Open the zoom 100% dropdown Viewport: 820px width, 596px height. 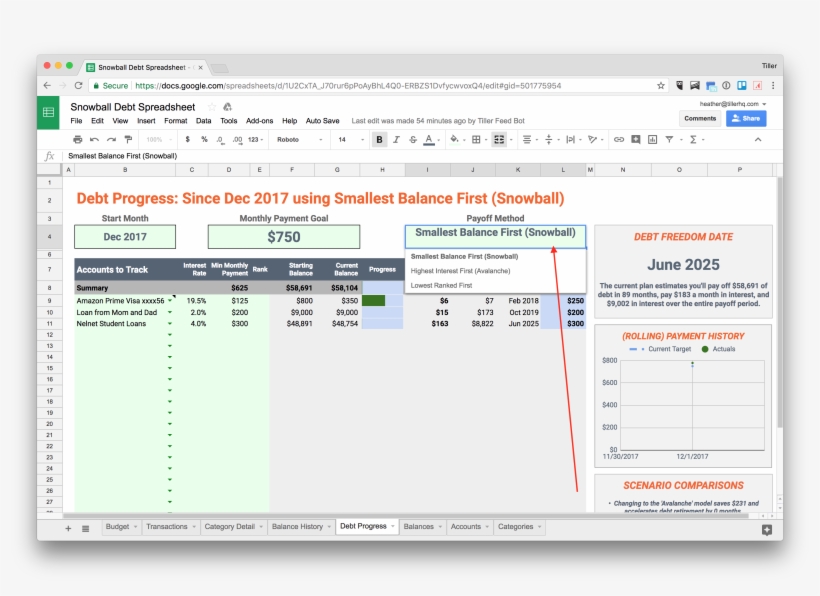click(158, 140)
